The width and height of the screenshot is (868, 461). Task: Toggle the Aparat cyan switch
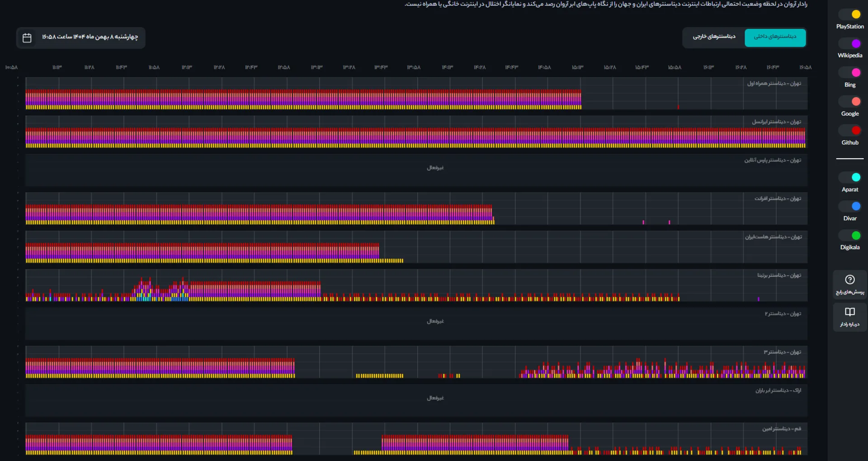[x=850, y=177]
